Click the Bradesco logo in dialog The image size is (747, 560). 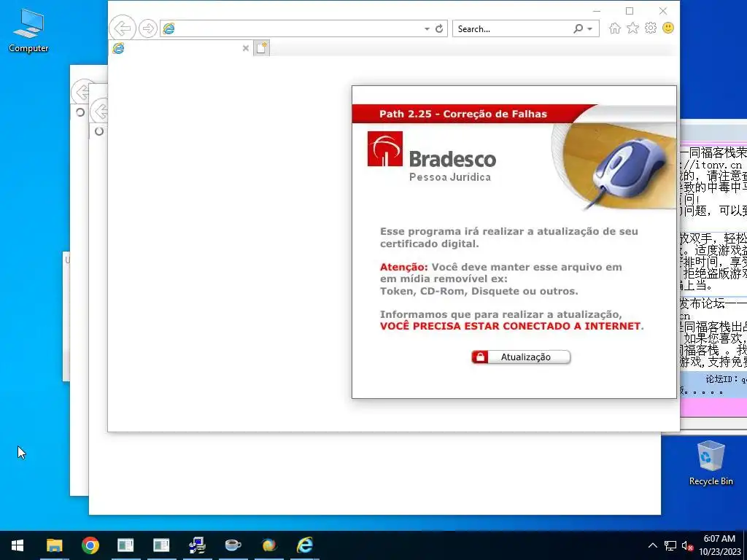point(384,149)
